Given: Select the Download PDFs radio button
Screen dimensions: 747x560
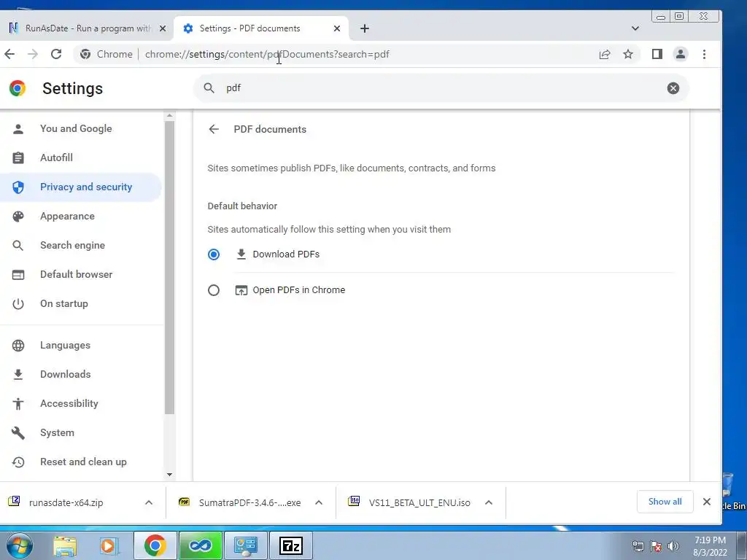Looking at the screenshot, I should (214, 254).
